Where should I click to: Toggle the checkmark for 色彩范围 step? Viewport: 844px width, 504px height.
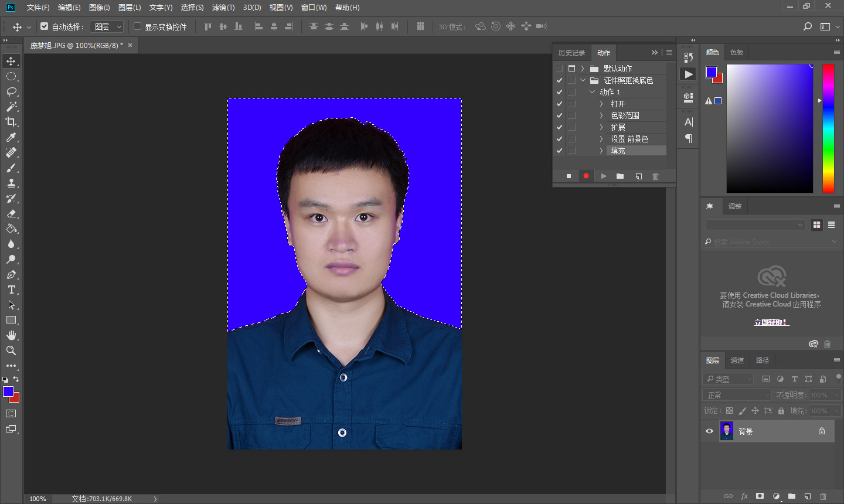pos(559,115)
